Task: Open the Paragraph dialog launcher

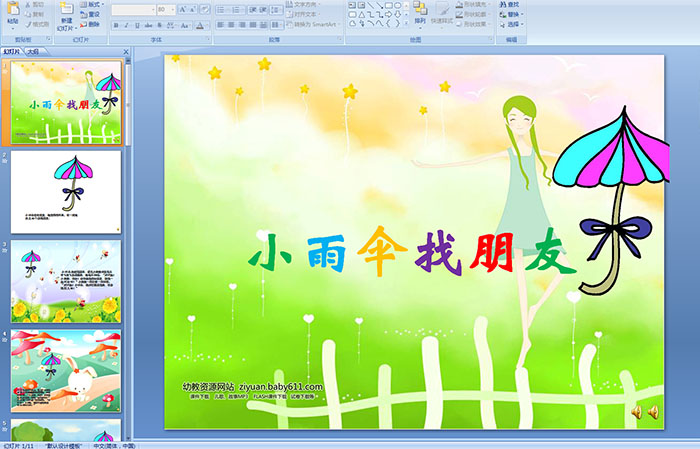Action: tap(340, 39)
